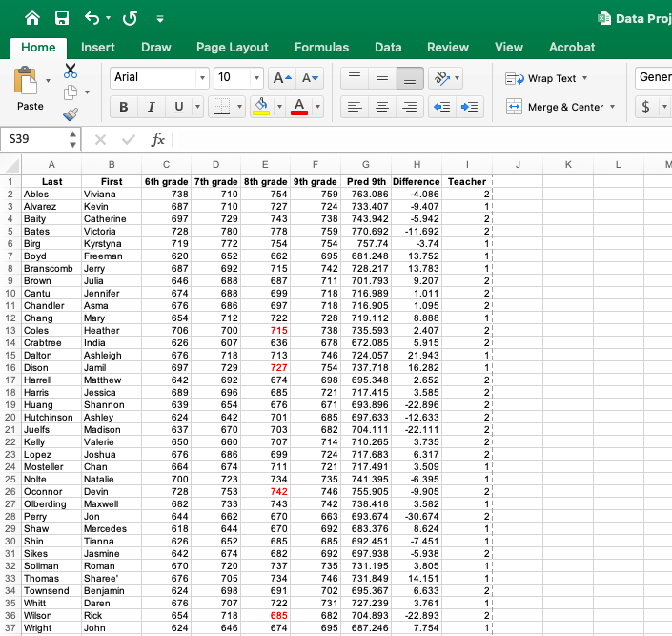Click the Name Box stepper arrows
The height and width of the screenshot is (636, 672).
click(72, 139)
